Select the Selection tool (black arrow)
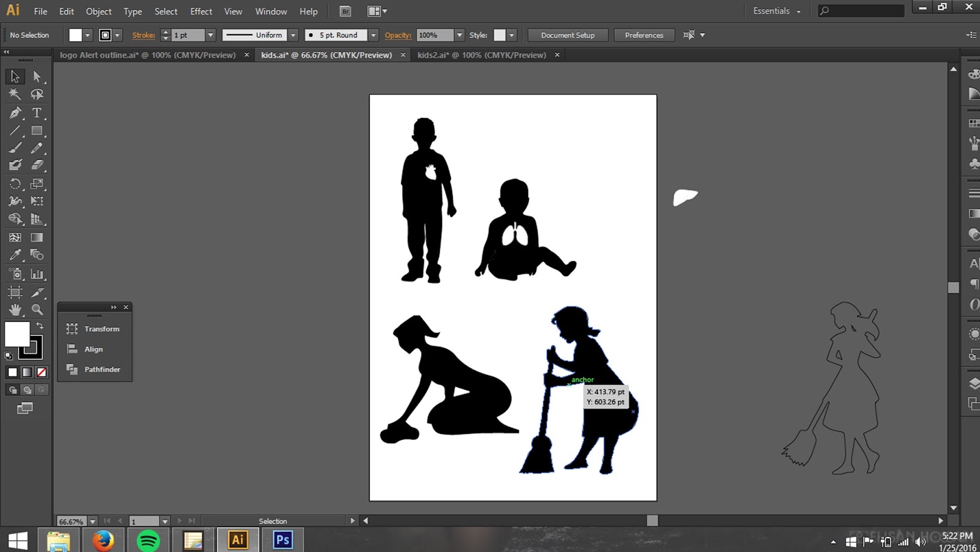 click(15, 76)
